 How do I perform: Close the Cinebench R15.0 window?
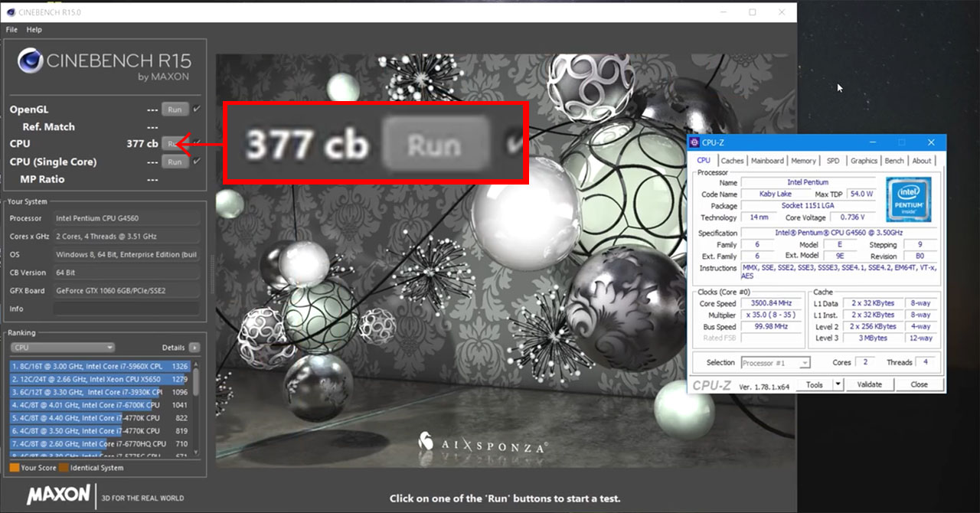[781, 12]
